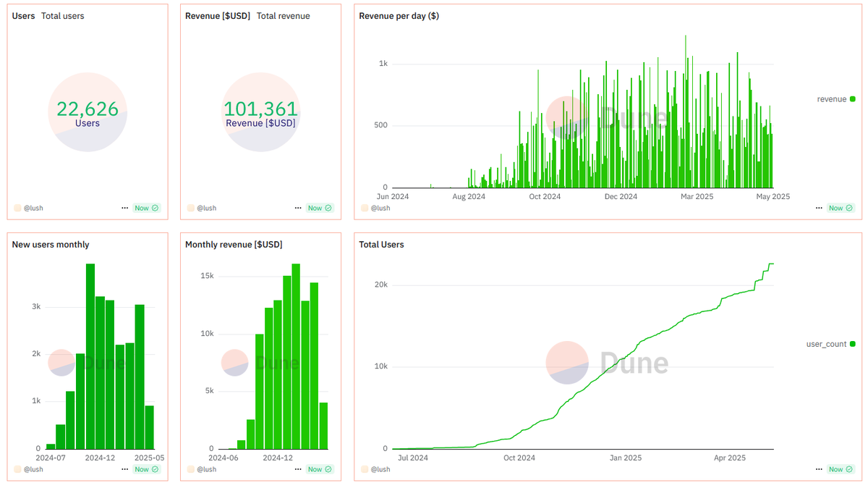Viewport: 868px width, 488px height.
Task: Click the Now refresh badge on Monthly revenue
Action: coord(320,469)
